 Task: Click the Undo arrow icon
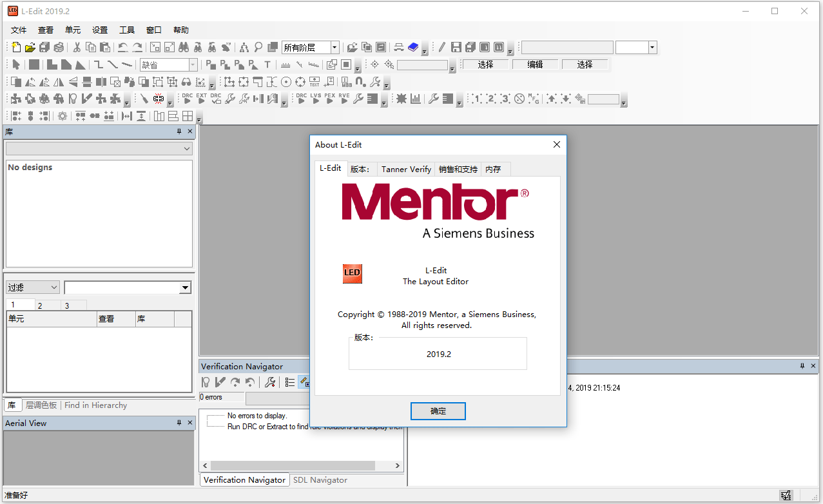click(122, 47)
